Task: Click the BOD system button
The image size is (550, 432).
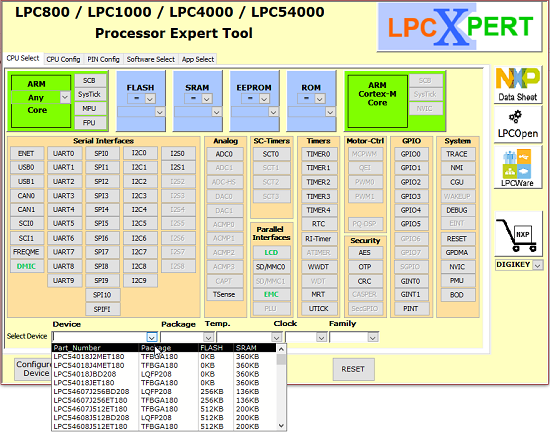Action: 457,295
